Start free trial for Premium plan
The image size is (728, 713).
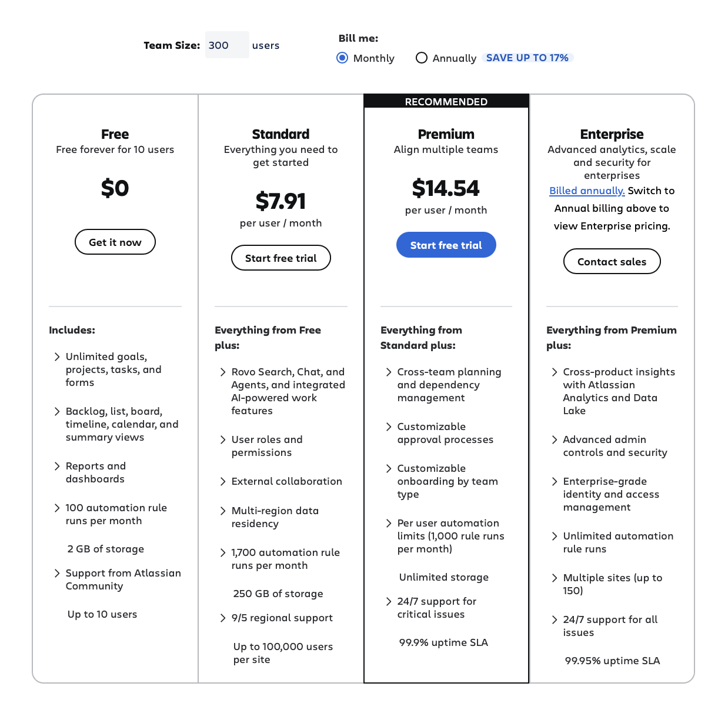[446, 245]
